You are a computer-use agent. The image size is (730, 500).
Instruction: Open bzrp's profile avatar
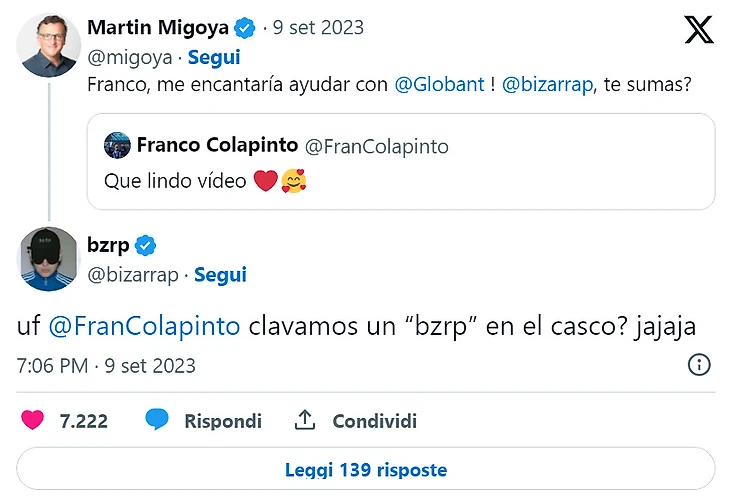48,260
